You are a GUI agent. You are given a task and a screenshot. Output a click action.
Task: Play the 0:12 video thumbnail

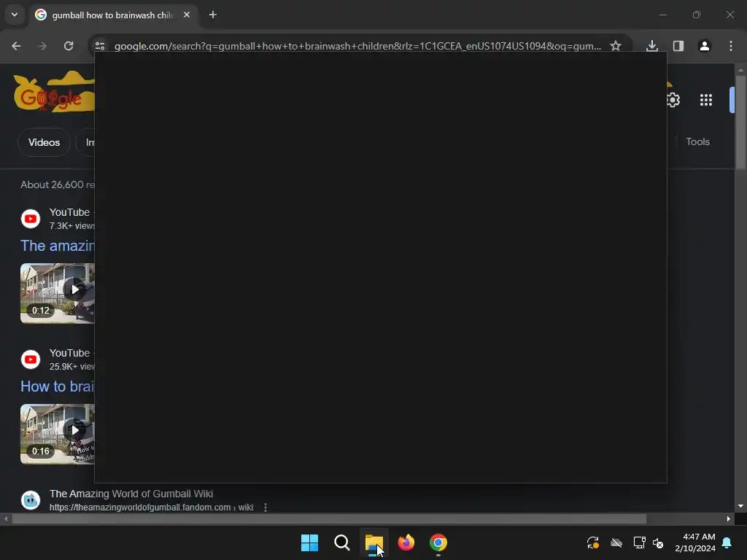[57, 293]
